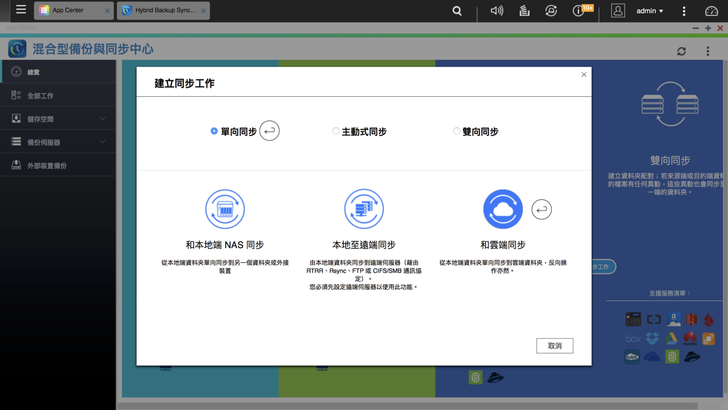
Task: Open the admin user dropdown
Action: (651, 11)
